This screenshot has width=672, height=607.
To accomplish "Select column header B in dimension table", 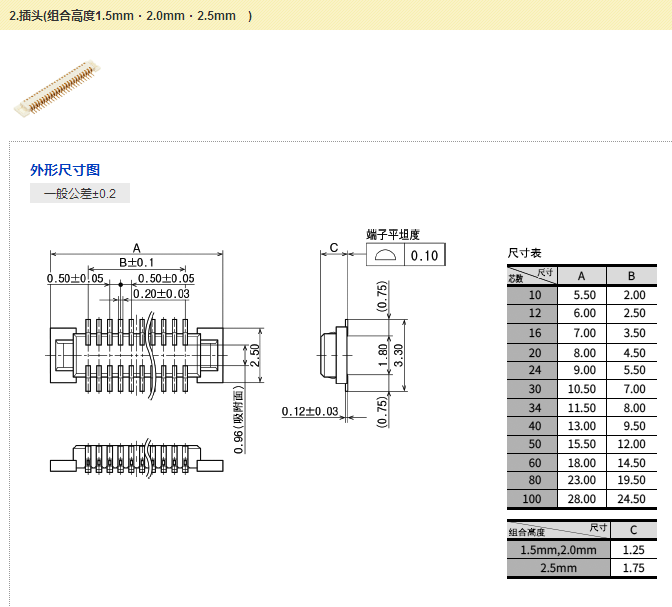I will coord(634,276).
